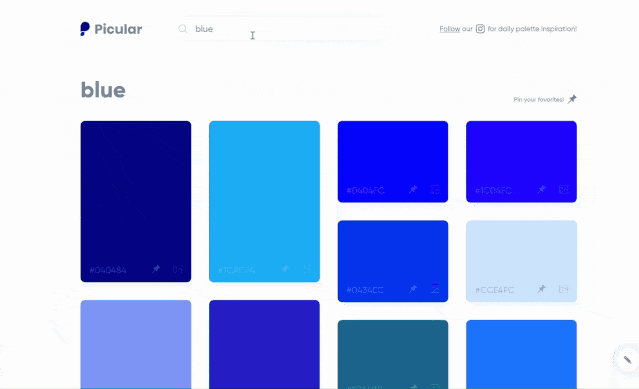Click the Picular wordmark
The width and height of the screenshot is (639, 389).
118,29
